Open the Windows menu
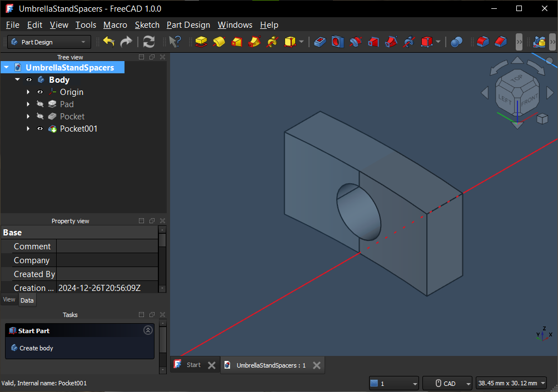The height and width of the screenshot is (392, 558). [235, 25]
